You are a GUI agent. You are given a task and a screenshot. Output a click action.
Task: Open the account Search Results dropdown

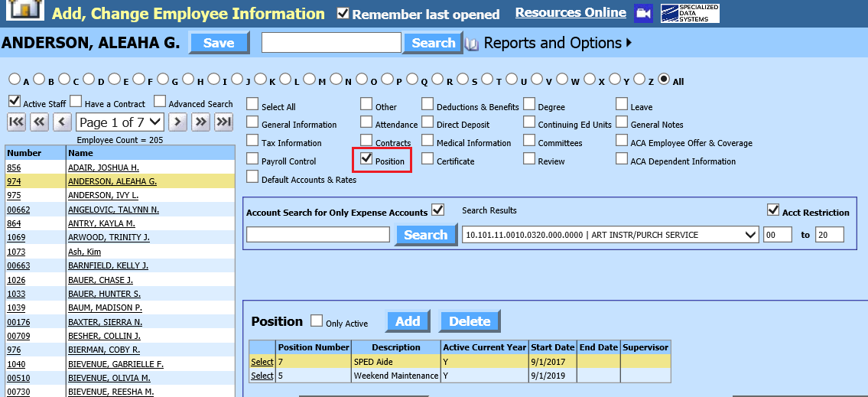tap(610, 235)
